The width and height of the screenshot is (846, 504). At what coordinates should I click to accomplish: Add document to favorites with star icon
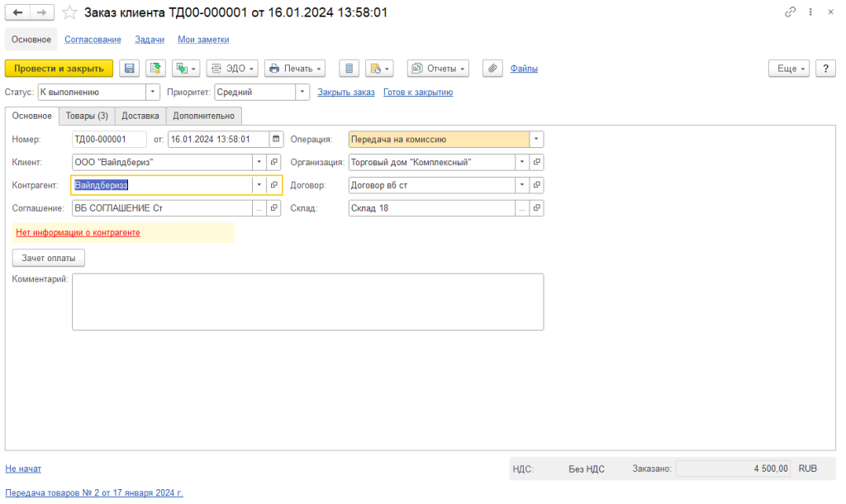coord(69,12)
